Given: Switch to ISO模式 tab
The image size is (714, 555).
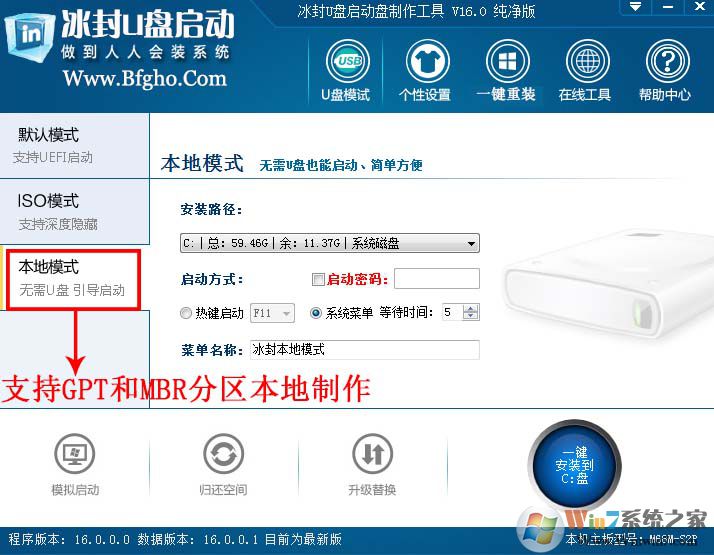Looking at the screenshot, I should pos(74,212).
